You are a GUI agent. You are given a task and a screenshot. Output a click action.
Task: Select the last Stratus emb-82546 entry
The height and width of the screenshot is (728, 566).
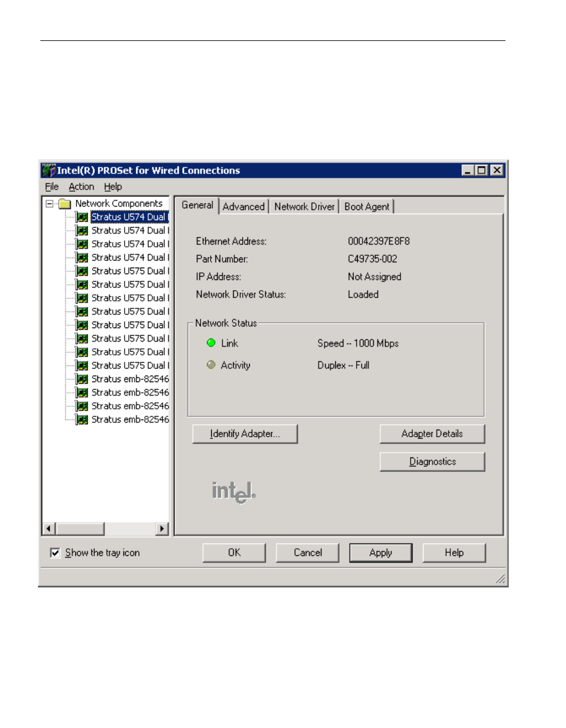[130, 419]
